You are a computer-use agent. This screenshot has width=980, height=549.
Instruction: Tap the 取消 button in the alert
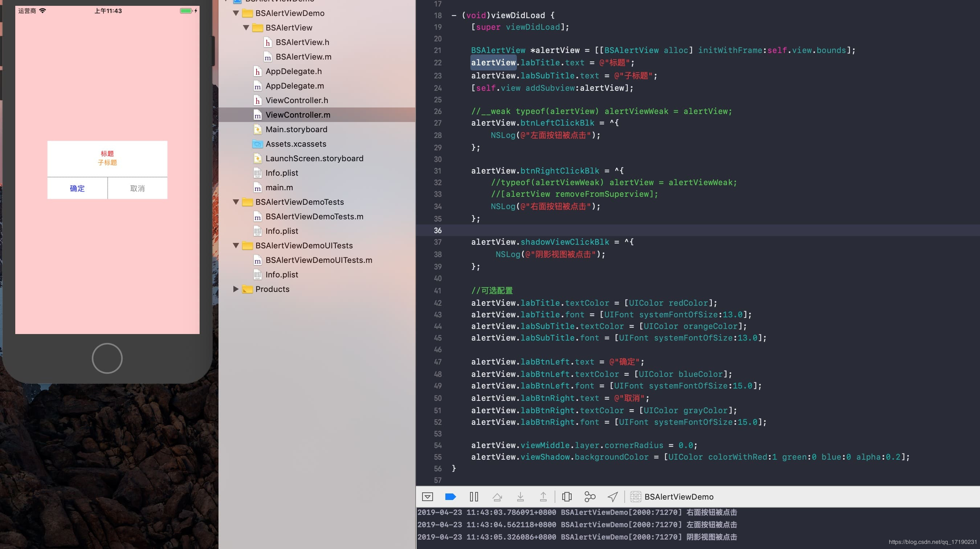(x=137, y=188)
